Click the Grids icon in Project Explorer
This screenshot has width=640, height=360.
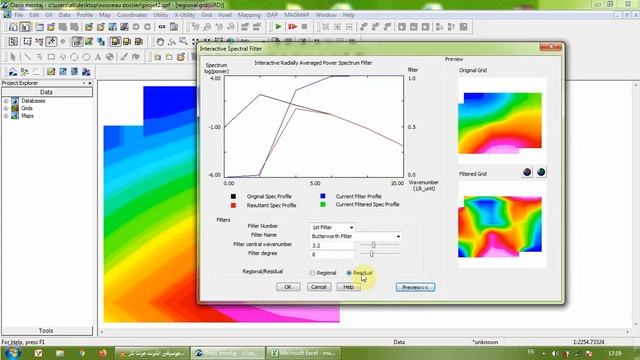click(15, 108)
